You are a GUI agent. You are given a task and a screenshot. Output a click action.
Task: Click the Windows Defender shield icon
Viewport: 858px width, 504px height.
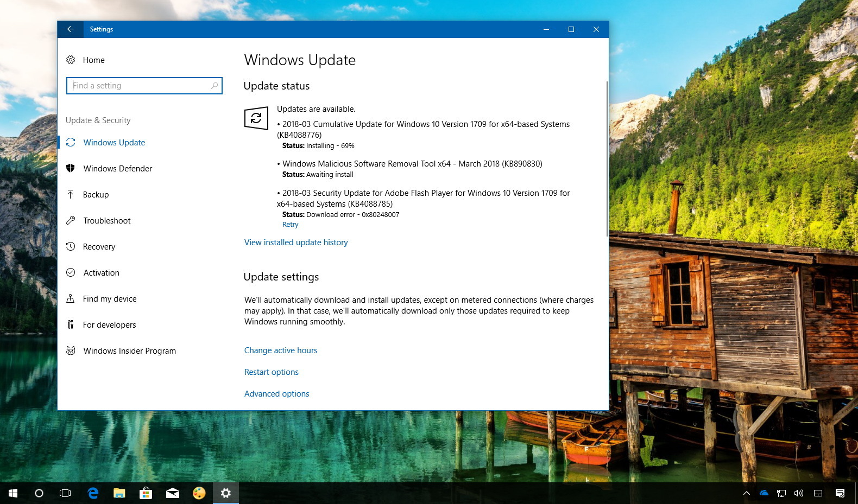click(x=71, y=168)
